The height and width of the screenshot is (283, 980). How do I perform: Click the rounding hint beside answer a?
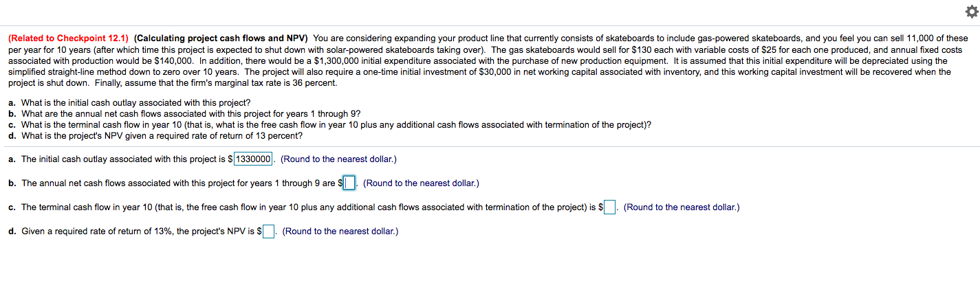pyautogui.click(x=338, y=159)
